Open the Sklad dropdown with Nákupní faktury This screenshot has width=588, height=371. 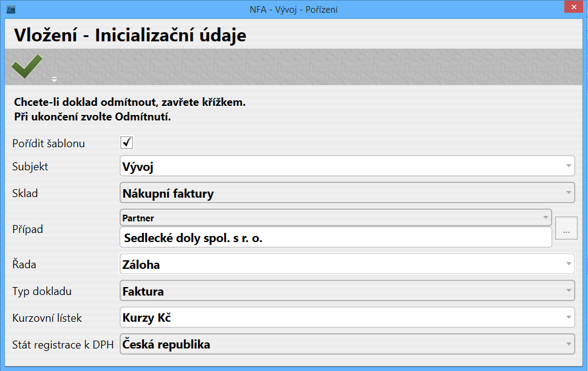click(568, 193)
